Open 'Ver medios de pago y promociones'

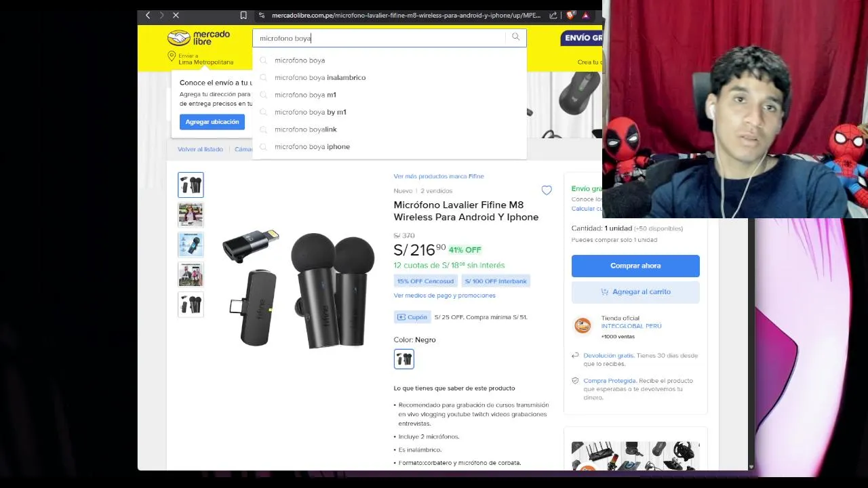click(444, 296)
